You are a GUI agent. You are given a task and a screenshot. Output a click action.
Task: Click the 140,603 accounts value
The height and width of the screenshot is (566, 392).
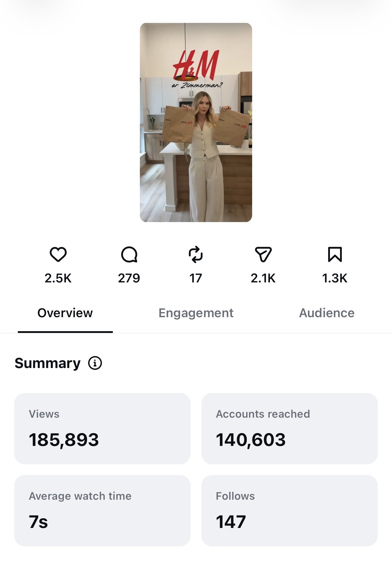(251, 440)
